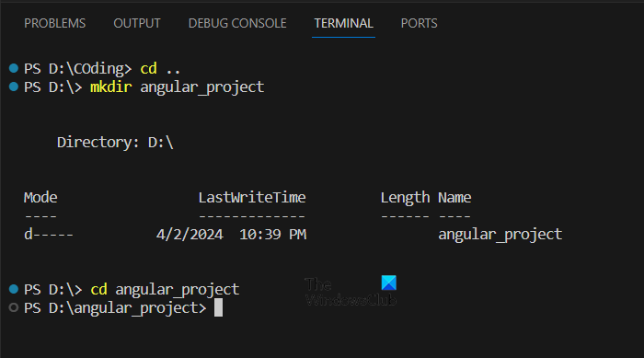
Task: Open the PORTS tab
Action: coord(419,23)
